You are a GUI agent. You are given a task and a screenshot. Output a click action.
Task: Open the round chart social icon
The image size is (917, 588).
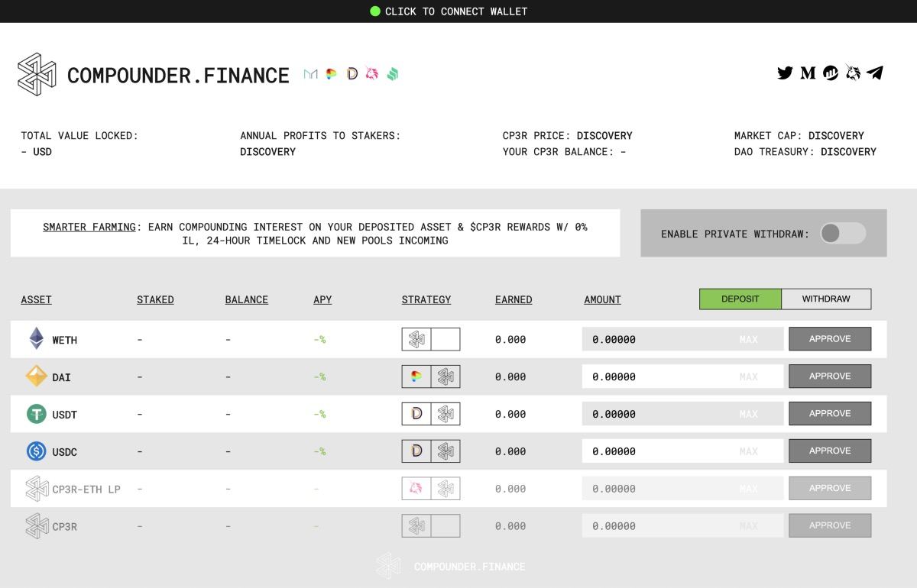click(831, 73)
